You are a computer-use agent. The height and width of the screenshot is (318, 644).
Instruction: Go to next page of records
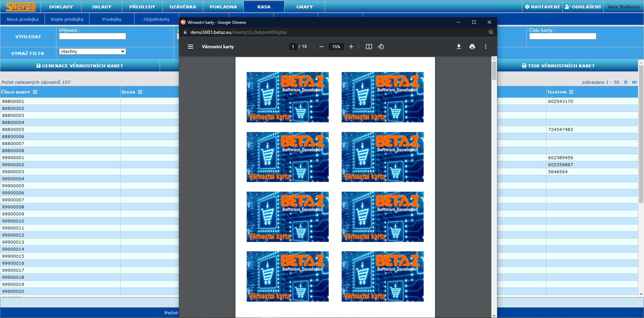coord(626,82)
